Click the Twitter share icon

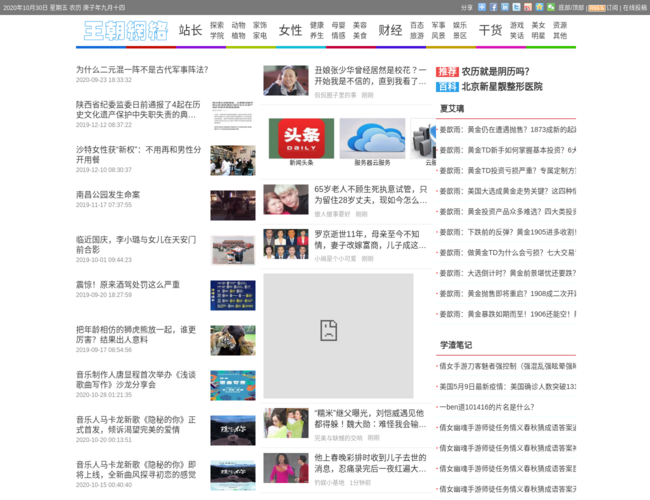(x=516, y=7)
